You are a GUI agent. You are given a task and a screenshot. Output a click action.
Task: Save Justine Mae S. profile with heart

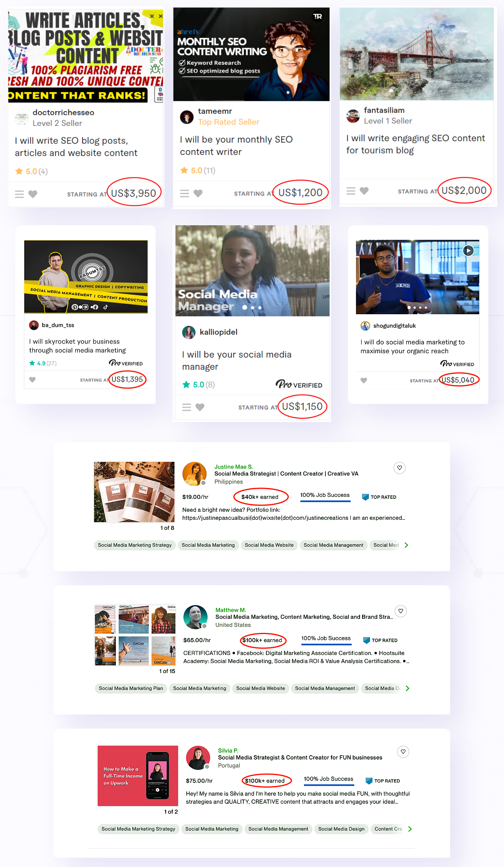tap(399, 468)
